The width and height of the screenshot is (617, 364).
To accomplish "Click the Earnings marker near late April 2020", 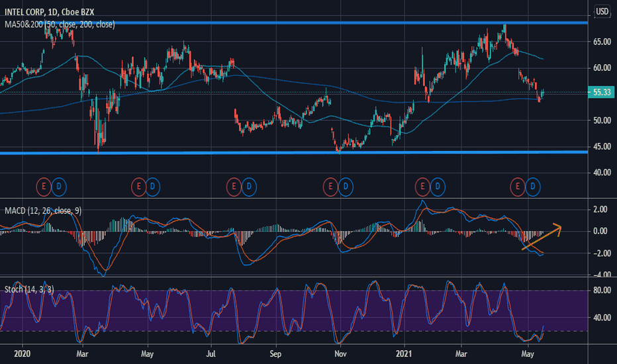I will (138, 187).
